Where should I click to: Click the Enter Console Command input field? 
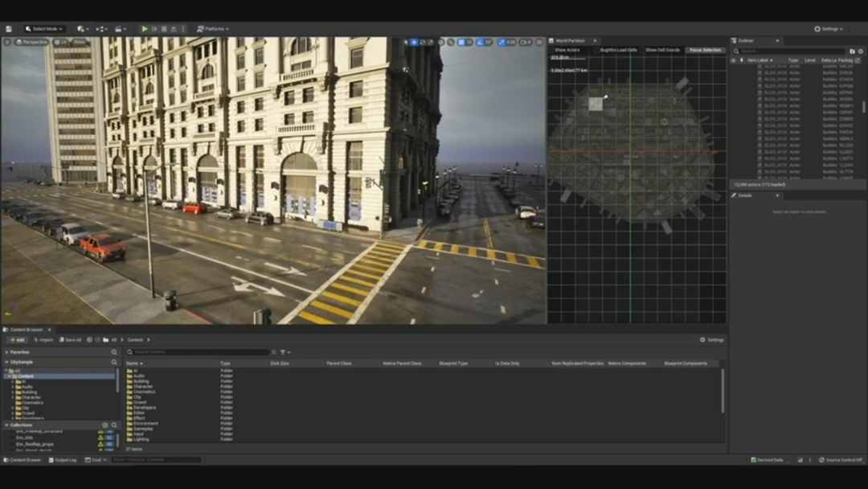(155, 460)
